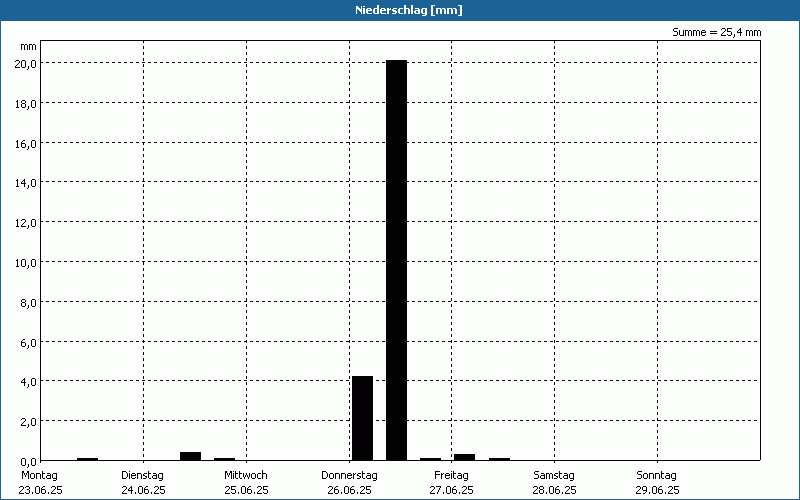Click the 'Summe = 25,4 mm' total label
800x500 pixels.
[x=716, y=32]
